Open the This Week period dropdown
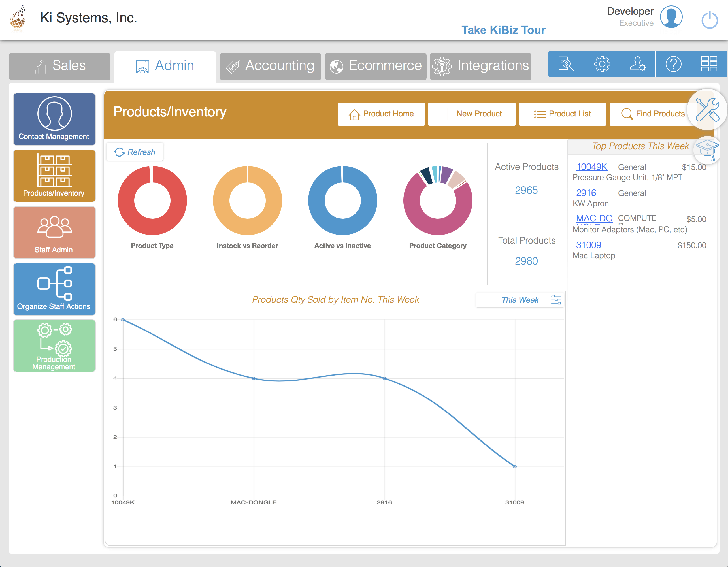728x567 pixels. click(520, 300)
